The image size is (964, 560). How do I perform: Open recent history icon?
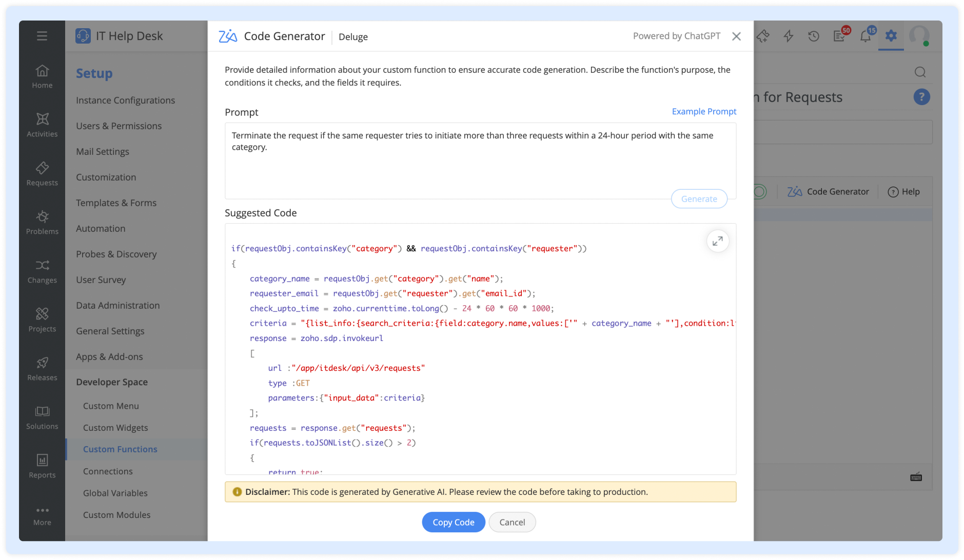click(x=814, y=36)
